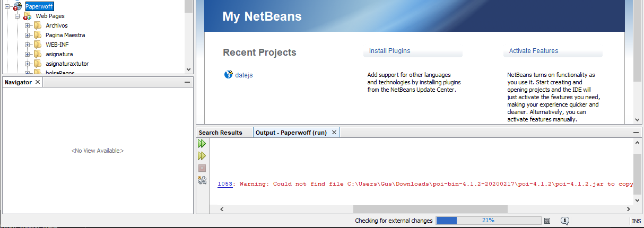Click the Output scroll-left arrow
This screenshot has width=644, height=228.
[x=221, y=209]
